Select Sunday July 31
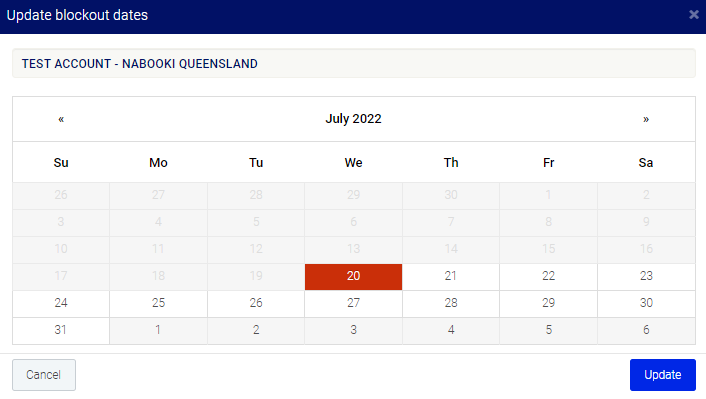The width and height of the screenshot is (706, 399). (x=61, y=331)
